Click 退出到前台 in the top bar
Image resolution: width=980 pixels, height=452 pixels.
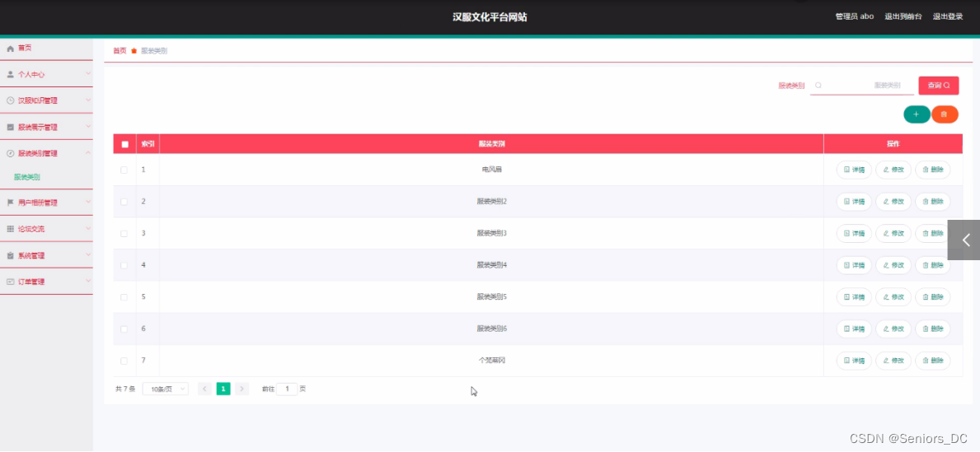tap(903, 16)
